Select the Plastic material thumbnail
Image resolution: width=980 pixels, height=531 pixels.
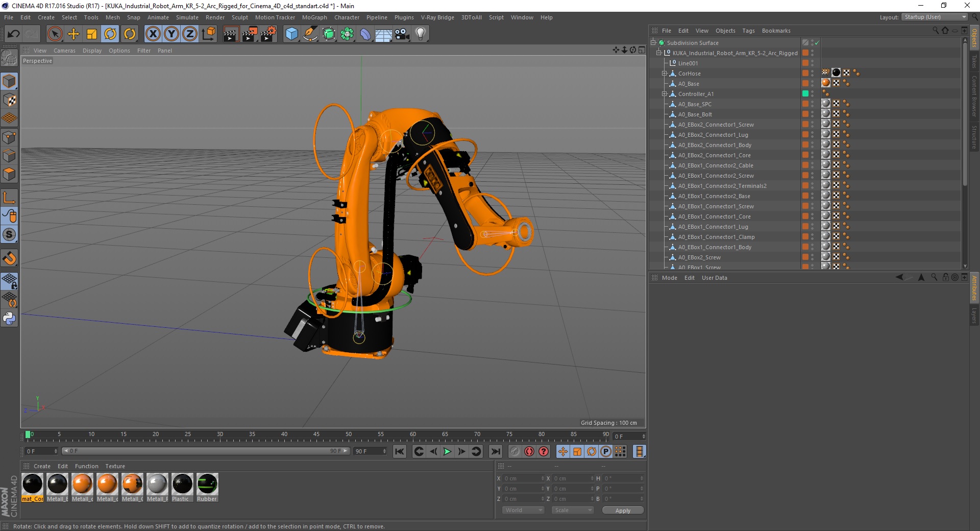(182, 487)
